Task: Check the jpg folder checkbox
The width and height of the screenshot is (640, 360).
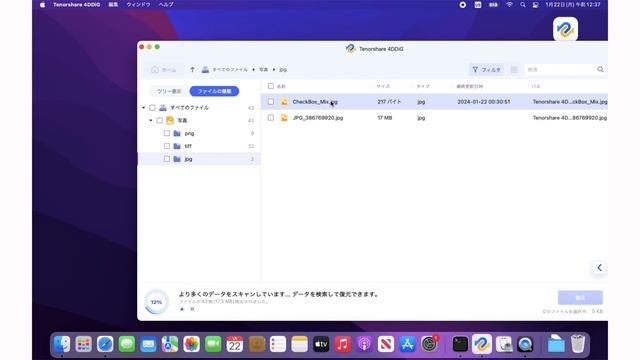Action: pyautogui.click(x=167, y=159)
